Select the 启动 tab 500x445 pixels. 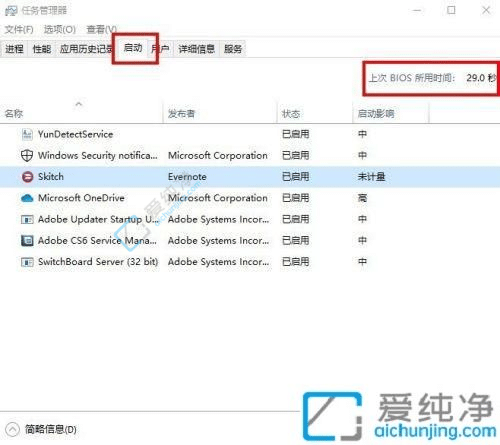pos(133,48)
